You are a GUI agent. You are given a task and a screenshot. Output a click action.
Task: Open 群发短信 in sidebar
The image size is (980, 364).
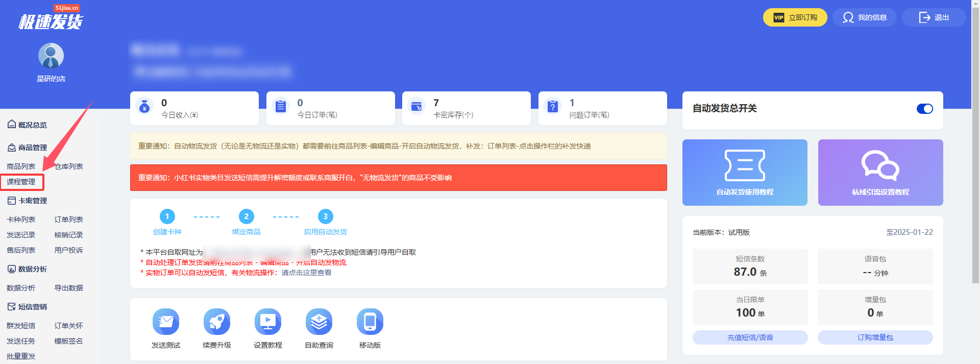pyautogui.click(x=21, y=326)
